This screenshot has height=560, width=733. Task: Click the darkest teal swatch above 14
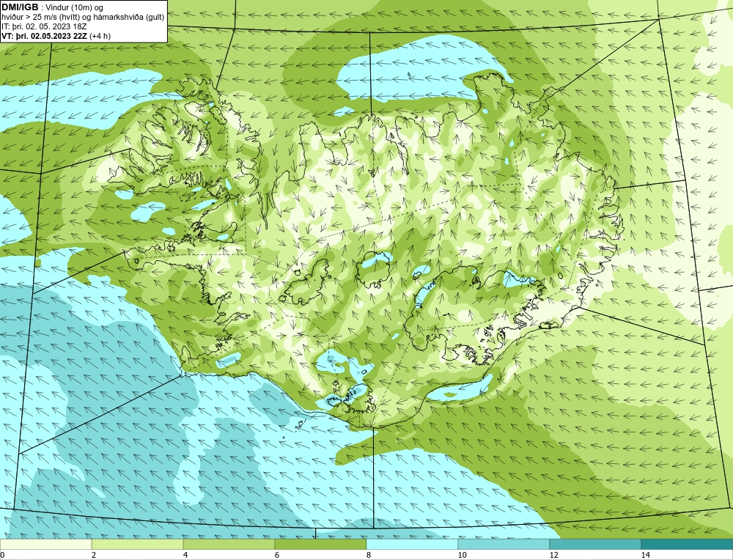[x=688, y=545]
